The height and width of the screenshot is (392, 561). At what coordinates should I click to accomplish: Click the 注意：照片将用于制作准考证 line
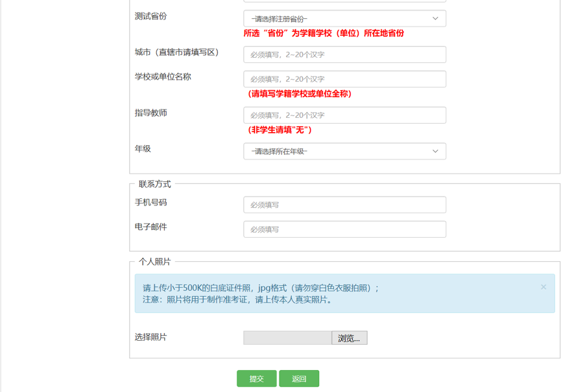pos(238,300)
